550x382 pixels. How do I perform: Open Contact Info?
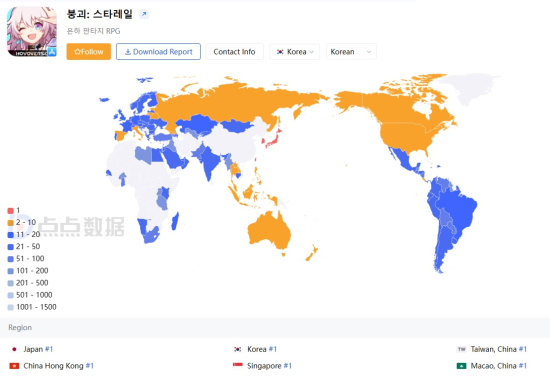pos(234,52)
